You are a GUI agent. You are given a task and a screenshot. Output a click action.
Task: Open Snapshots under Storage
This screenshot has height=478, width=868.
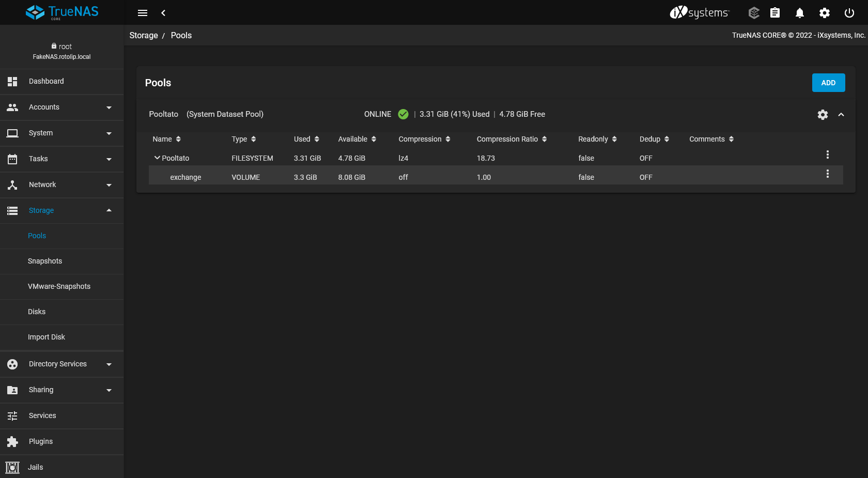(45, 261)
